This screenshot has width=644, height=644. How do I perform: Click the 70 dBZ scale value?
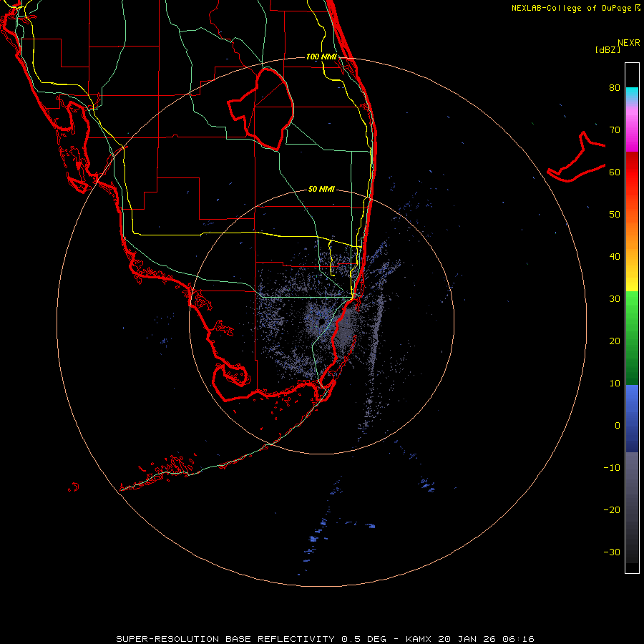click(615, 130)
